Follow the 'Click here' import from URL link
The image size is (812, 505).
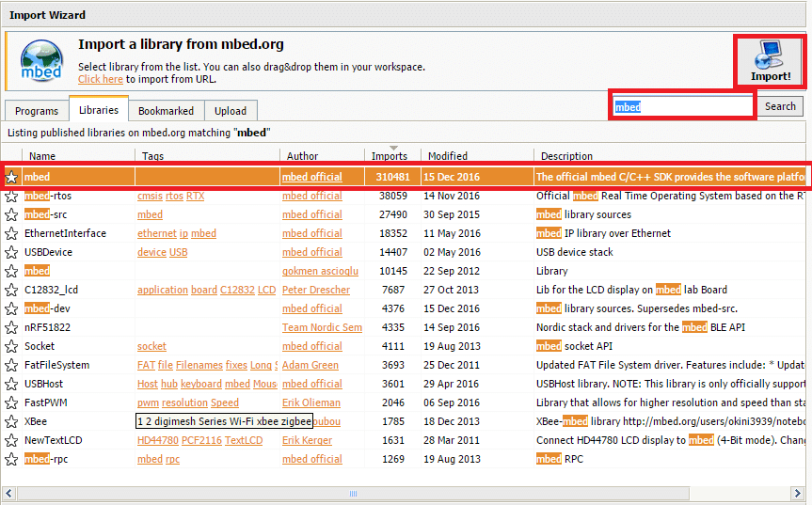pyautogui.click(x=101, y=80)
